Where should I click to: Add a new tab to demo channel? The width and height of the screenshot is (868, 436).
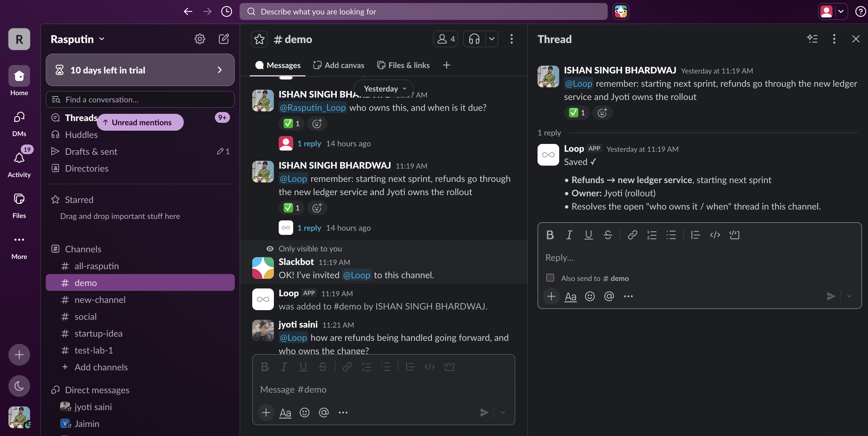coord(446,65)
